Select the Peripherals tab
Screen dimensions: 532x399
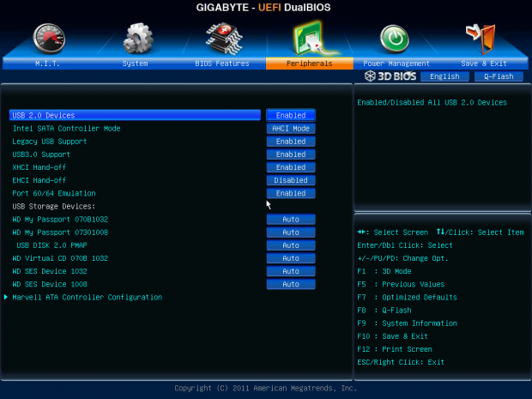click(x=310, y=63)
